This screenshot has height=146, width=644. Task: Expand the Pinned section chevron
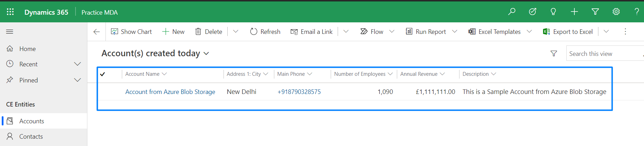(x=77, y=80)
